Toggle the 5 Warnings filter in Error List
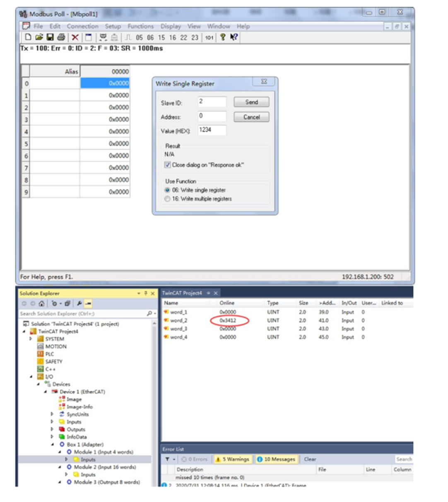448x502 pixels. 232,459
